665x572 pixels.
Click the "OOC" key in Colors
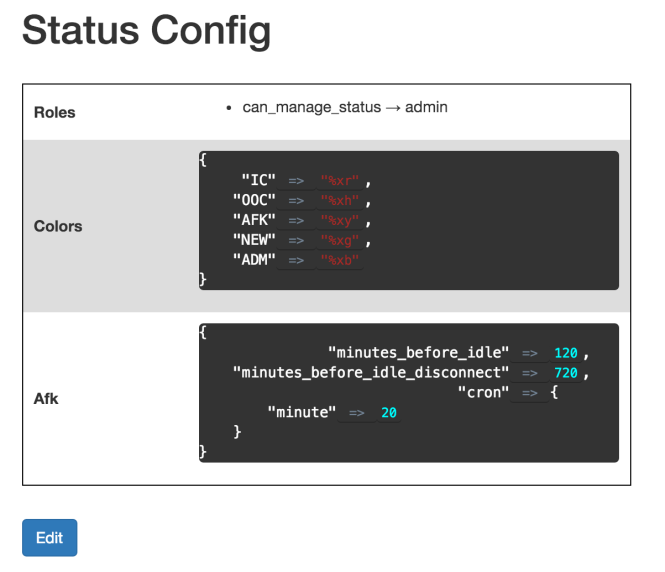pos(254,200)
